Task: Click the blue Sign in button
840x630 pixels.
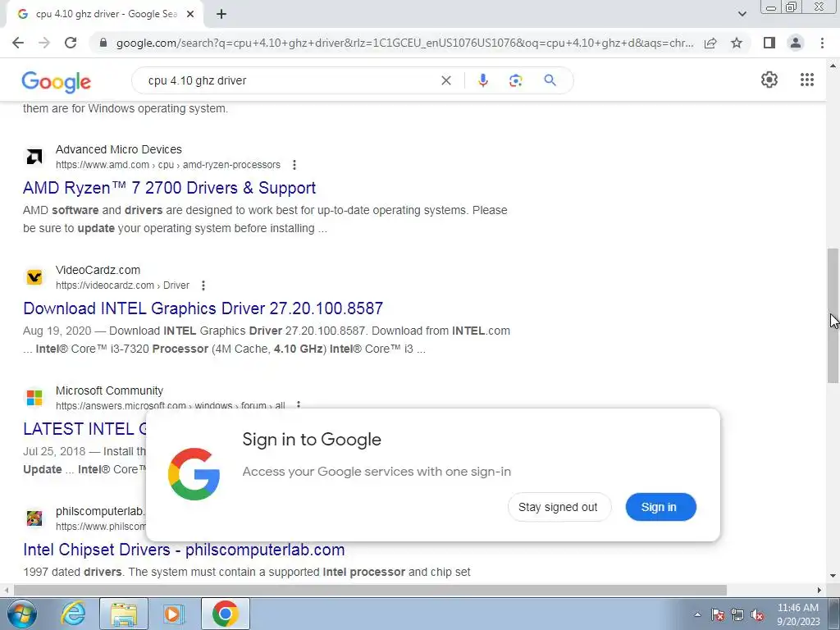Action: pyautogui.click(x=660, y=507)
